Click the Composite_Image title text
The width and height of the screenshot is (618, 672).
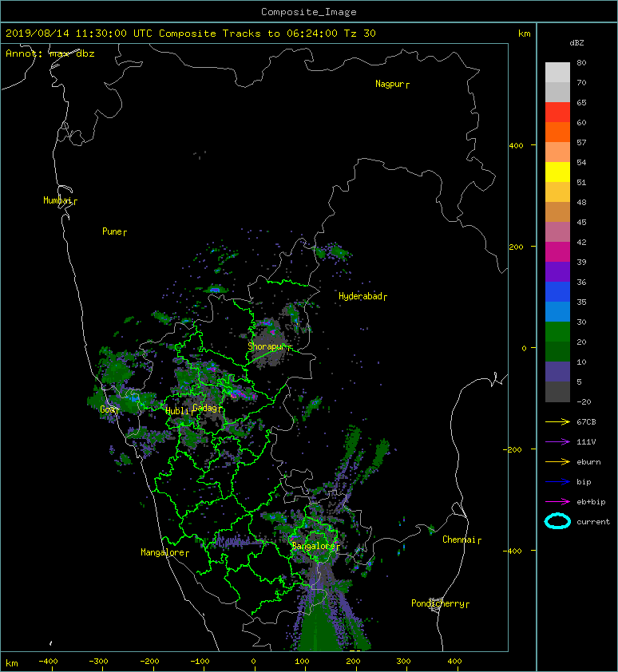click(x=309, y=12)
